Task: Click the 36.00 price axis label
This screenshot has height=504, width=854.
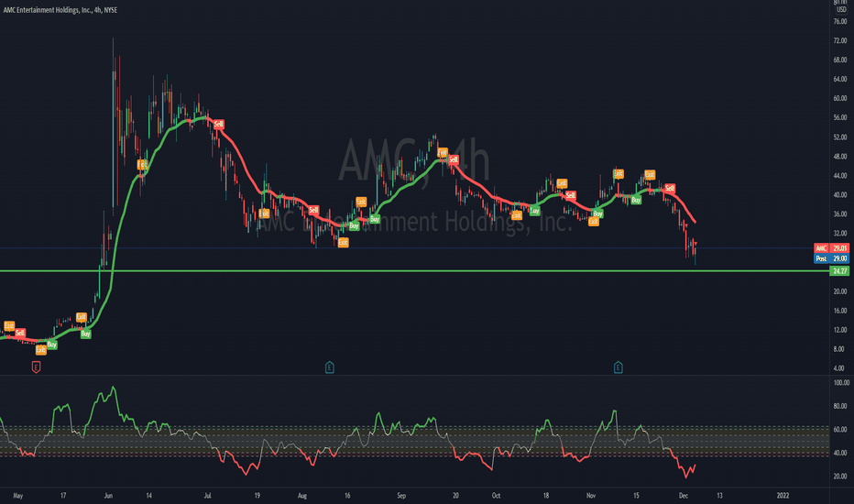Action: (x=840, y=214)
